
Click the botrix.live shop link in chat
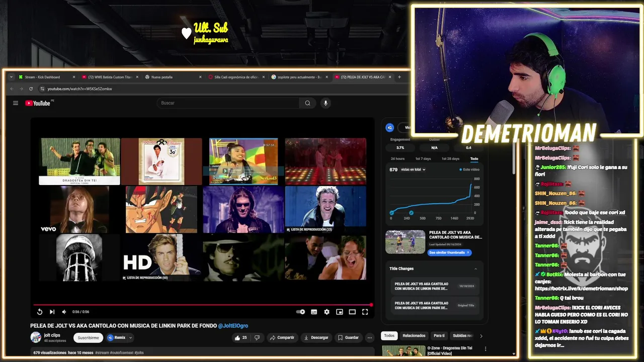pos(581,289)
